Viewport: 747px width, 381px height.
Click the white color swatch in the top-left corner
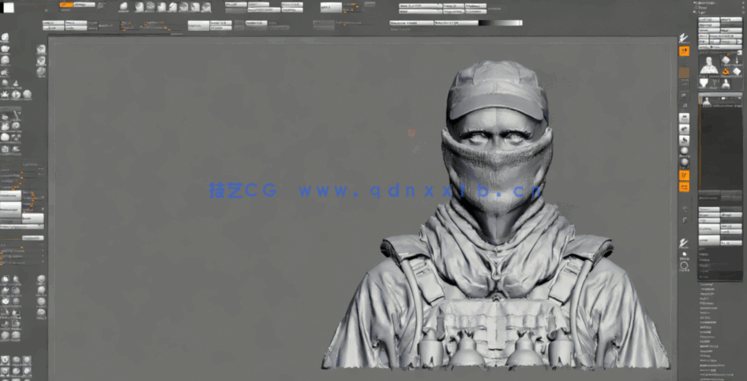pyautogui.click(x=9, y=7)
